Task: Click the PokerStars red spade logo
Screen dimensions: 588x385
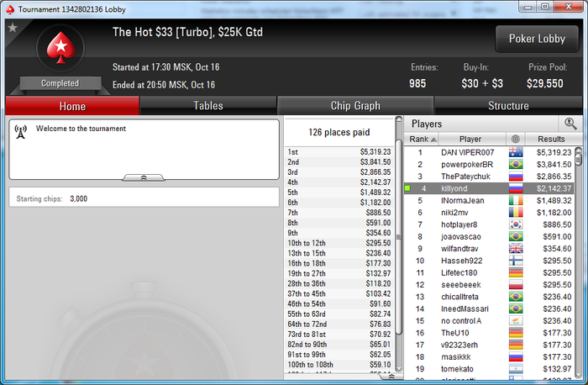Action: tap(60, 48)
